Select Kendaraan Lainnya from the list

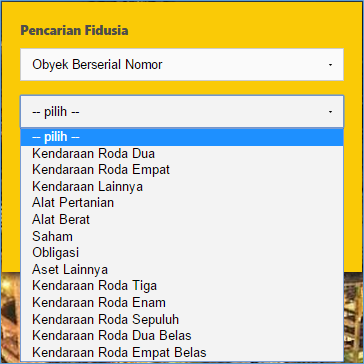pyautogui.click(x=182, y=186)
